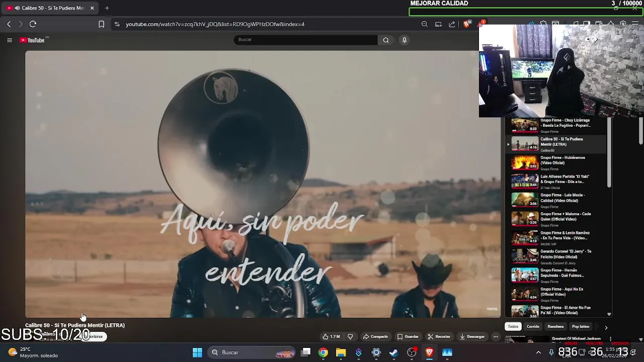Open Grupo Firme + Maluma Cada Quien thumbnail

[x=525, y=219]
